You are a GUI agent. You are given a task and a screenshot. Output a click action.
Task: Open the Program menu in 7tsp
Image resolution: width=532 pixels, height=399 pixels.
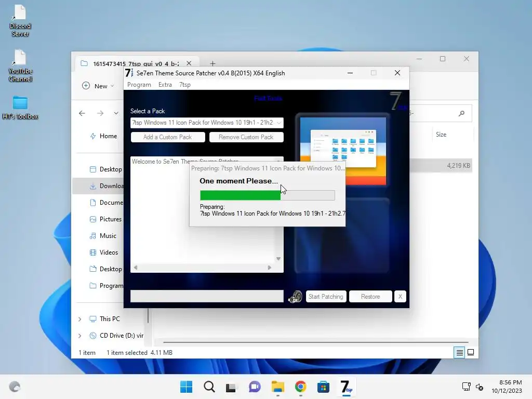(x=139, y=85)
